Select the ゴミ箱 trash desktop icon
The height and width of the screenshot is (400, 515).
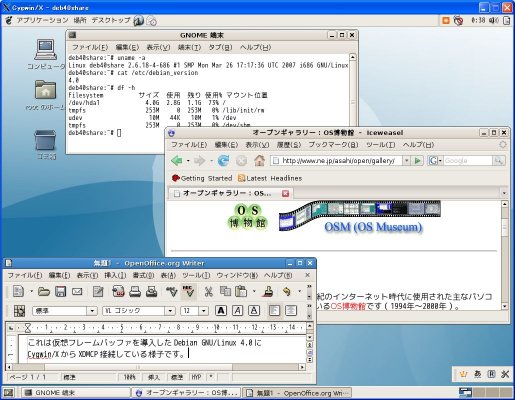(46, 145)
